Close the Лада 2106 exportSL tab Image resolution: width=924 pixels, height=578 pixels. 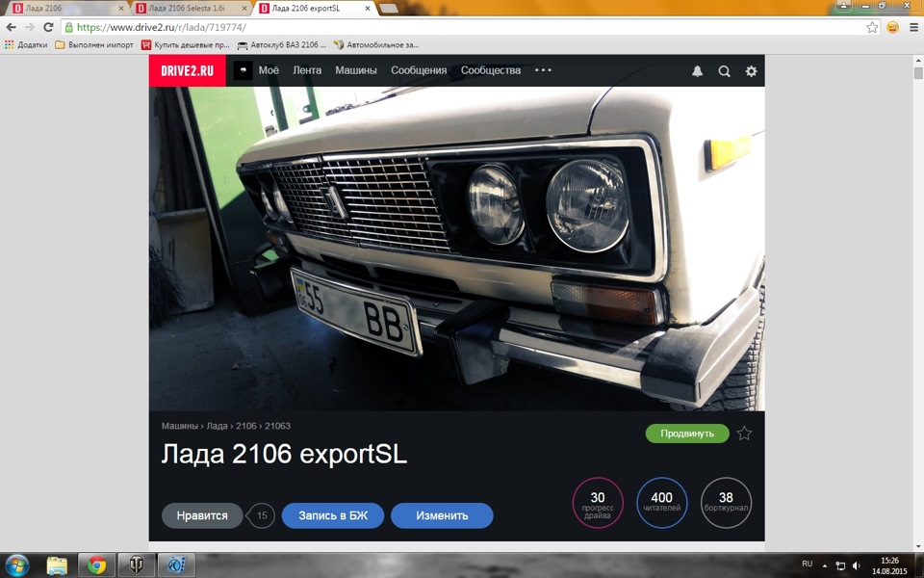tap(368, 9)
